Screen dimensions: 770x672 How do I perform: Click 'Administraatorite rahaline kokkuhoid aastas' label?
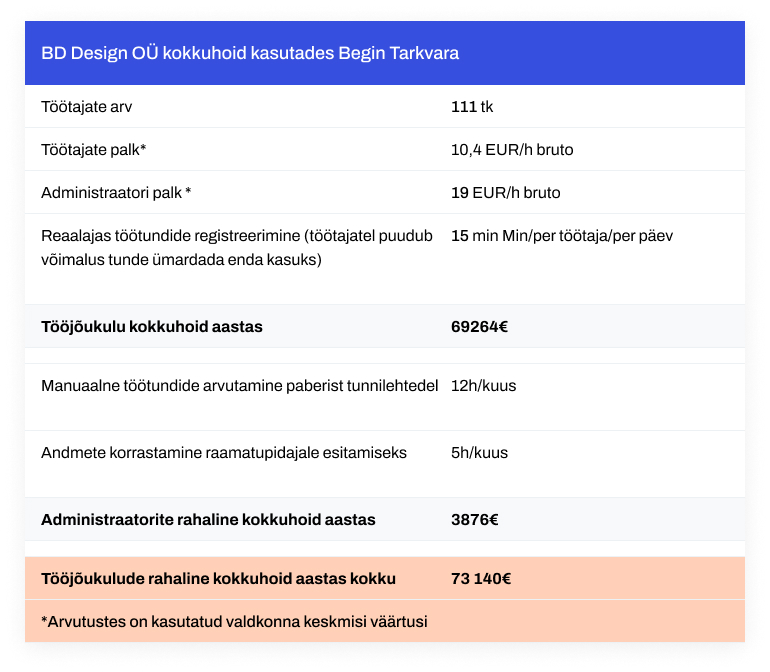pyautogui.click(x=208, y=520)
